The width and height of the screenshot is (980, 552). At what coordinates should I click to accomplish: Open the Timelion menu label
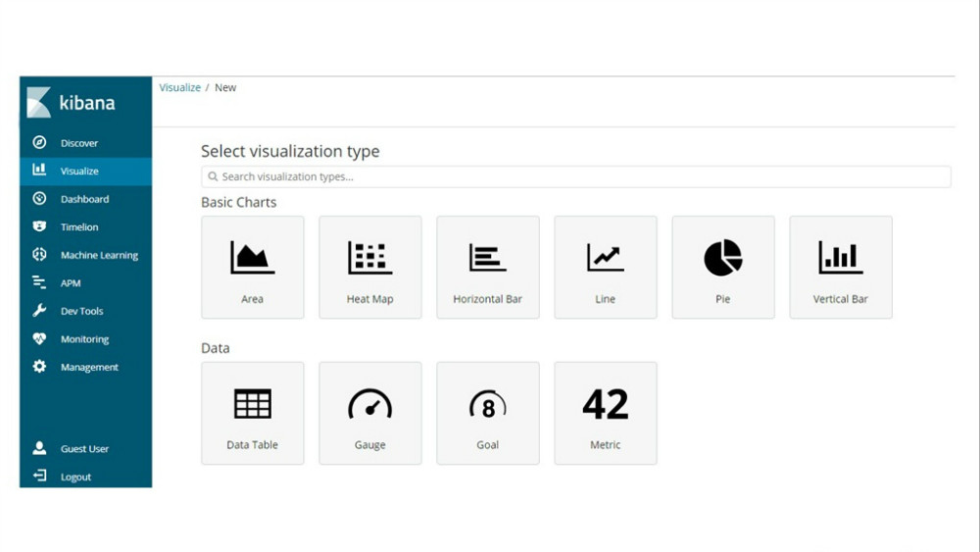(79, 226)
